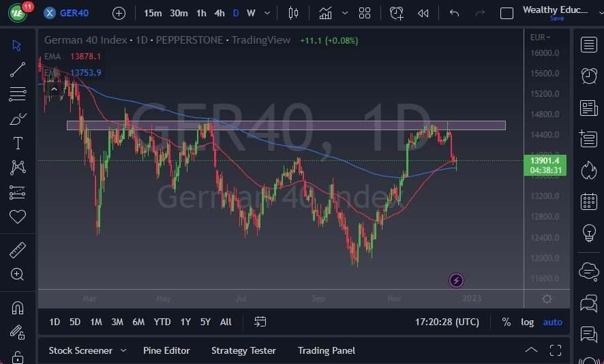The width and height of the screenshot is (604, 364).
Task: Open the chart patterns tool
Action: [x=18, y=167]
